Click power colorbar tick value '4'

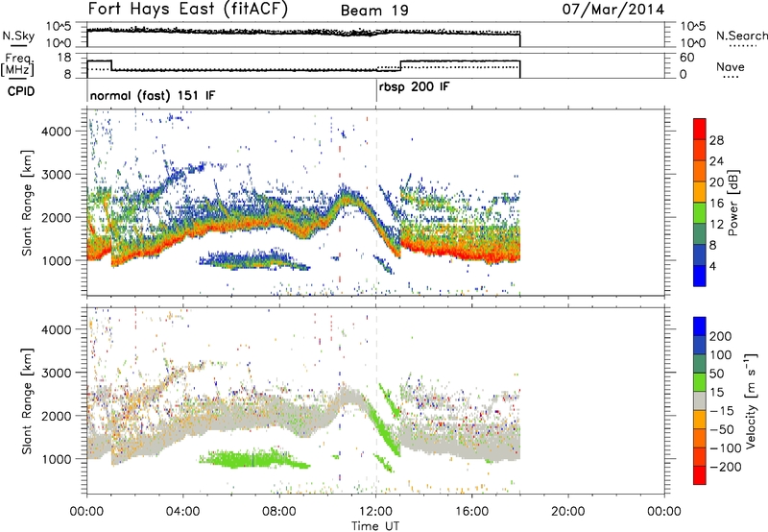[713, 266]
